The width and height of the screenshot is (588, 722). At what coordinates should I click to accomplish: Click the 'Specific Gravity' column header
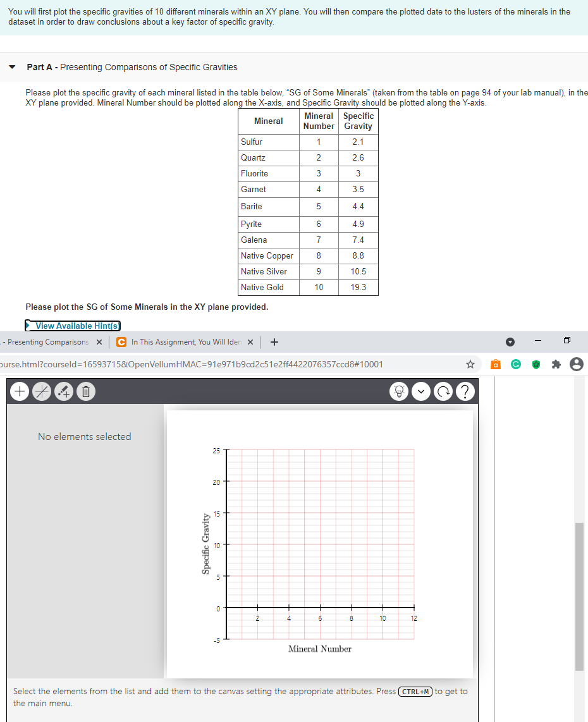pos(358,121)
